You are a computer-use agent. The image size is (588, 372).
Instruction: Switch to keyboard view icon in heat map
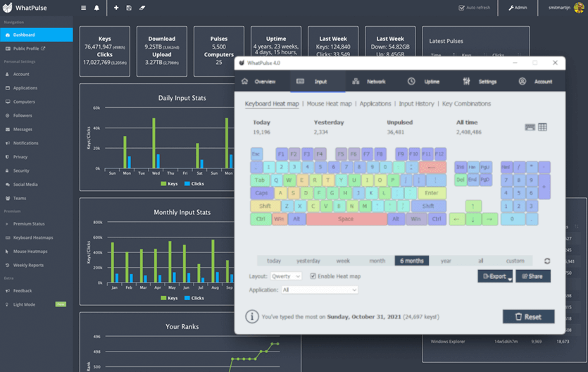click(530, 128)
